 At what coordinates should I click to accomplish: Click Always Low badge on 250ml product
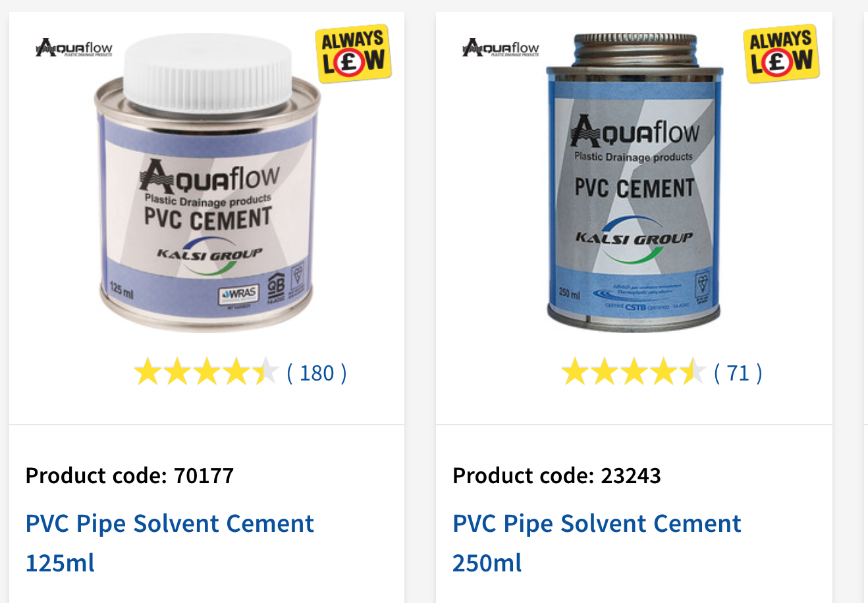click(x=781, y=53)
